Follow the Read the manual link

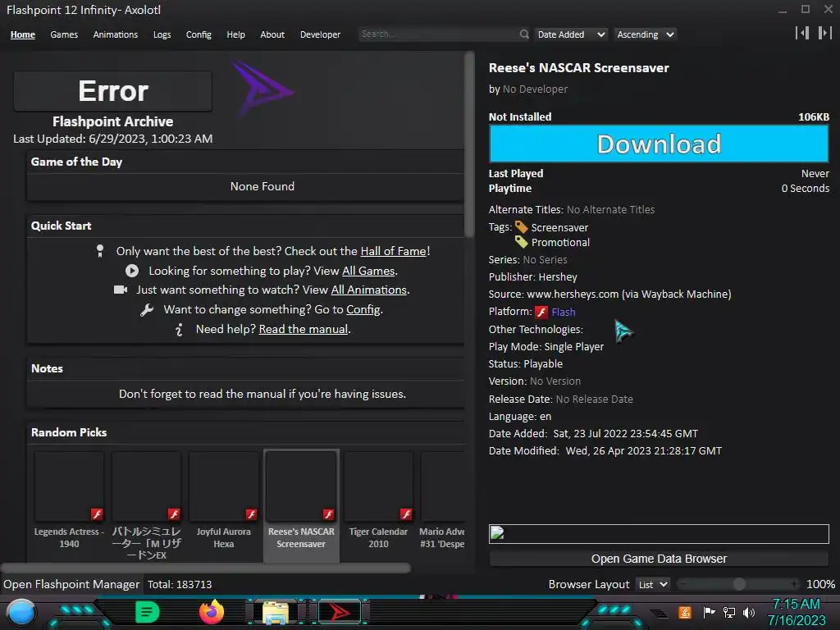click(304, 330)
